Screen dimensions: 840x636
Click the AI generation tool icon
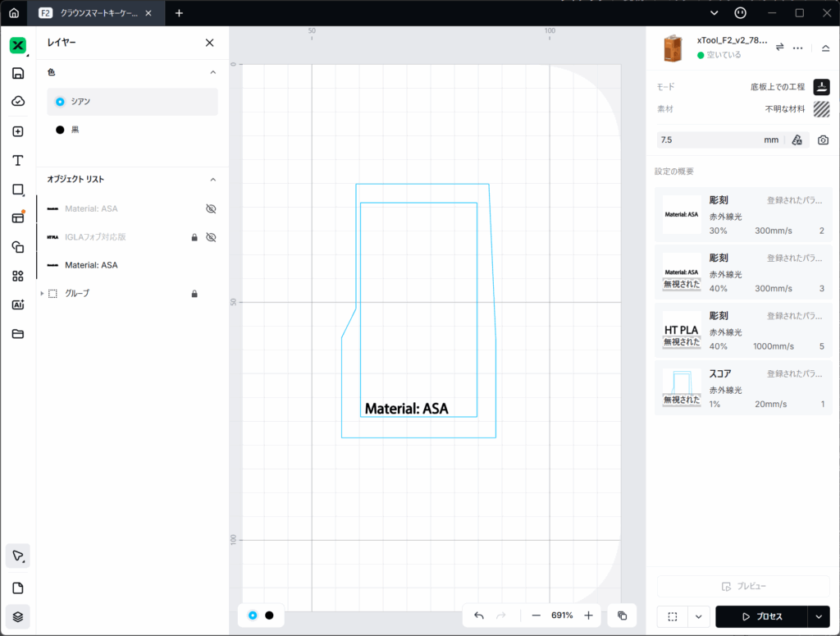point(18,304)
